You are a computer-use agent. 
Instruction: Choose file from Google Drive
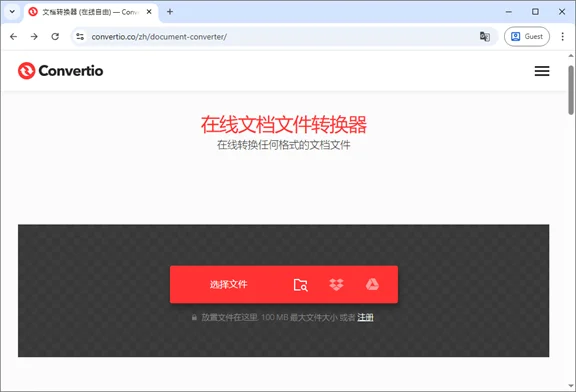[372, 284]
